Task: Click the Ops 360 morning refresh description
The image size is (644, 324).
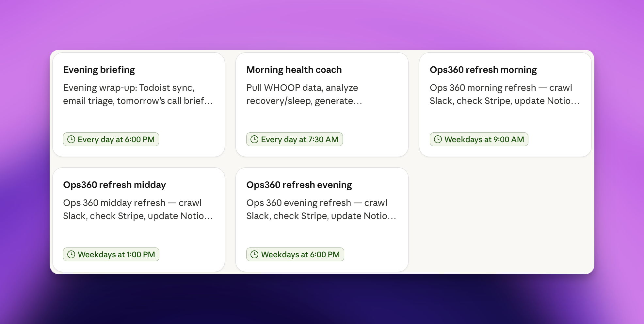Action: (504, 94)
